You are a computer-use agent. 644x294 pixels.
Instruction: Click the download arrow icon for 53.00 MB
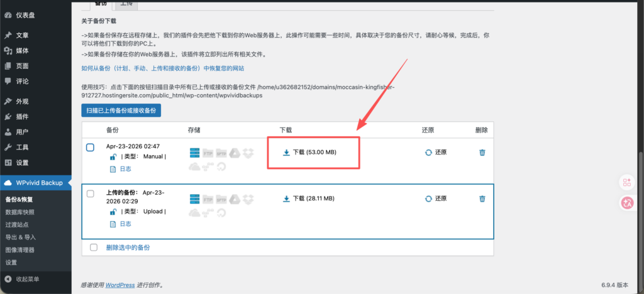287,153
